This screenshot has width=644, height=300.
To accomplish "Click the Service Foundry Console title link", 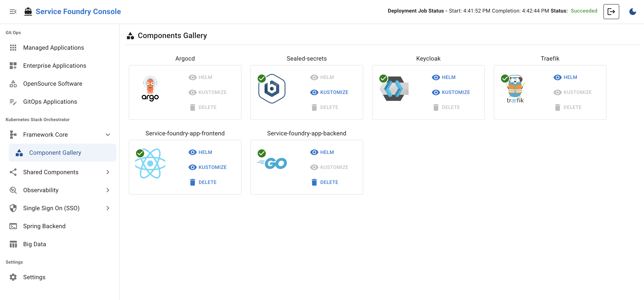I will click(x=78, y=11).
